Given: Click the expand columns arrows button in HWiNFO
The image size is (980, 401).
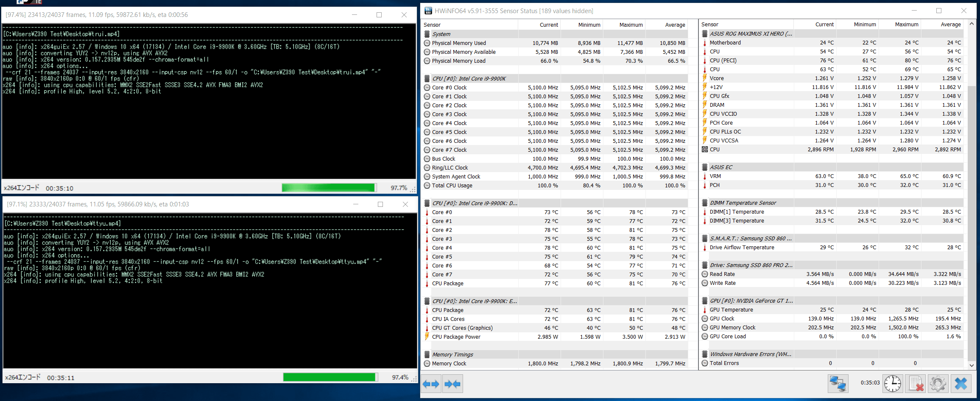Looking at the screenshot, I should pyautogui.click(x=432, y=384).
